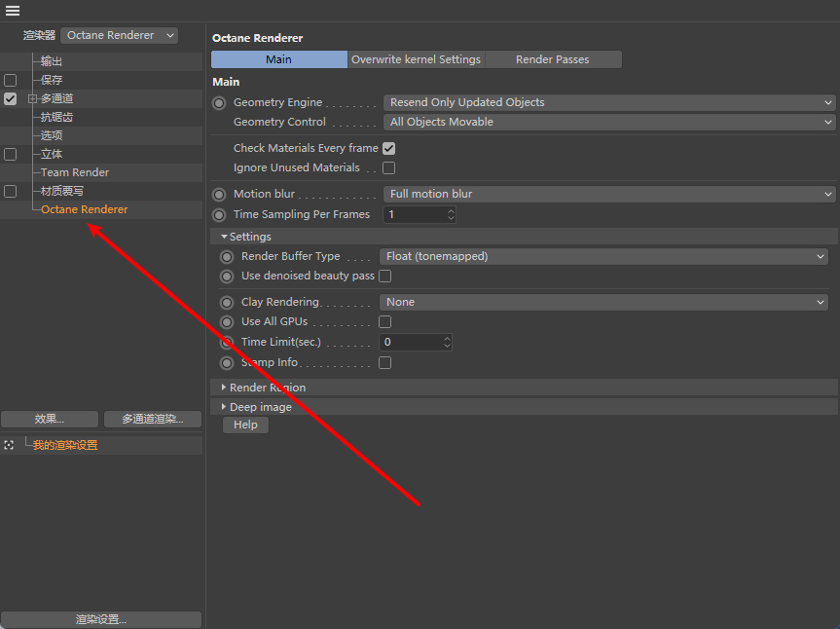Click the Render Buffer Type animation dot
This screenshot has width=840, height=629.
(x=227, y=257)
